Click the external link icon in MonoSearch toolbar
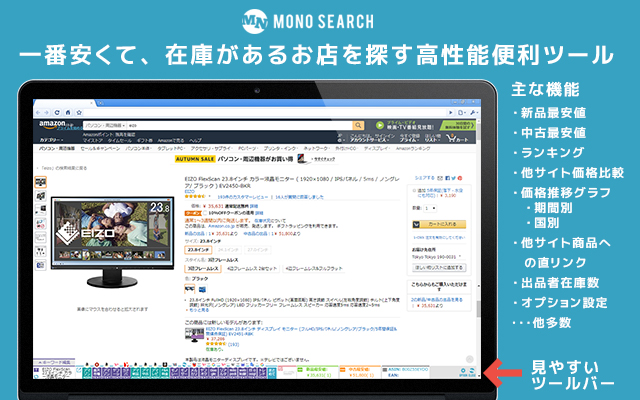The height and width of the screenshot is (400, 640). click(78, 370)
